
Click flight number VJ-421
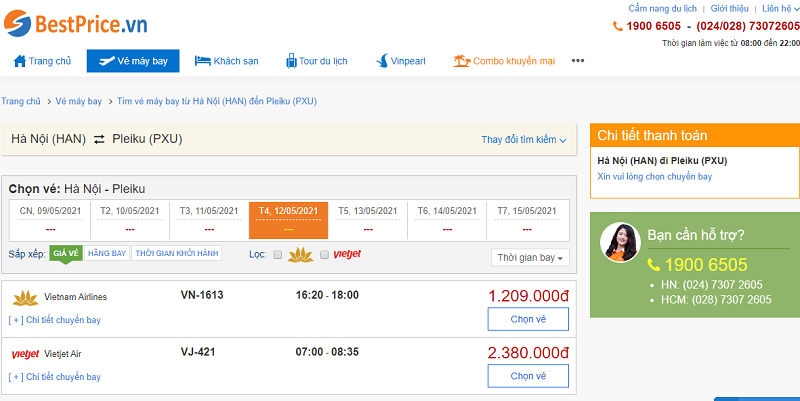(198, 352)
